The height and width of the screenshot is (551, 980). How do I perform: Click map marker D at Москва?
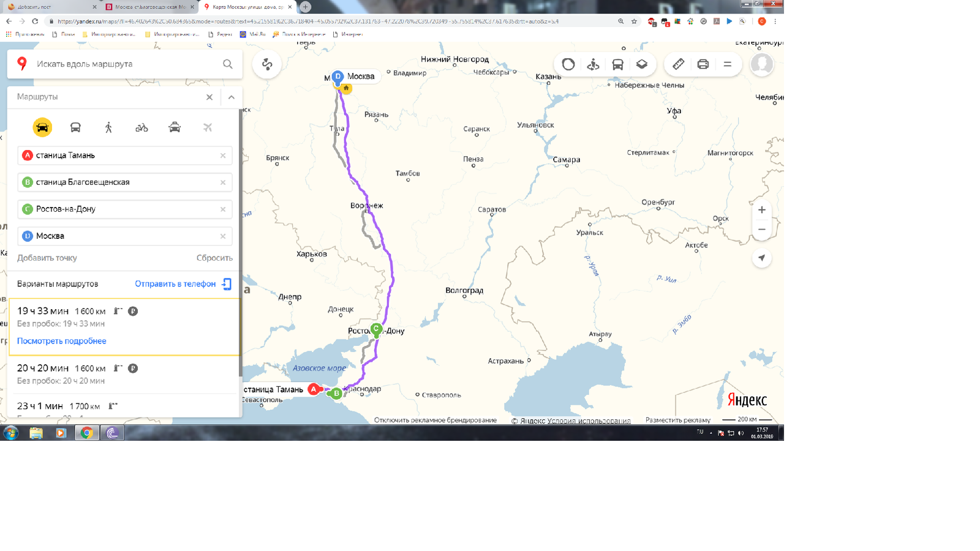(x=337, y=77)
